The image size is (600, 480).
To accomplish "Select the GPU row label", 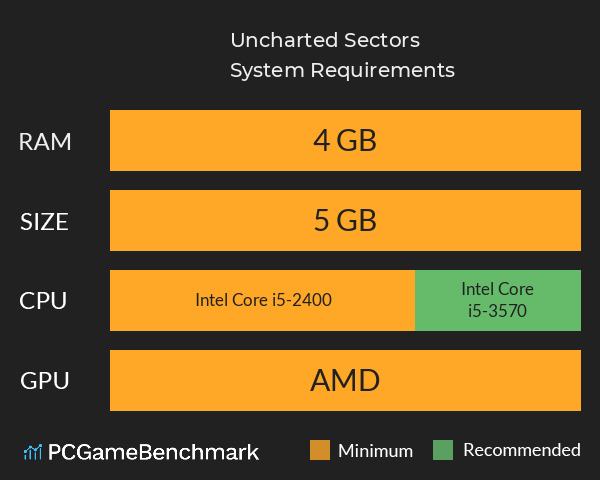I will click(45, 381).
